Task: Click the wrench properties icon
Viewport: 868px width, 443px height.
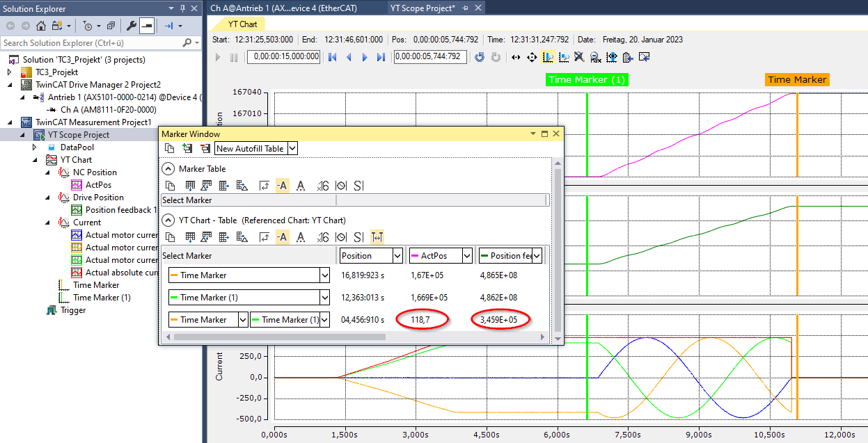Action: [131, 26]
